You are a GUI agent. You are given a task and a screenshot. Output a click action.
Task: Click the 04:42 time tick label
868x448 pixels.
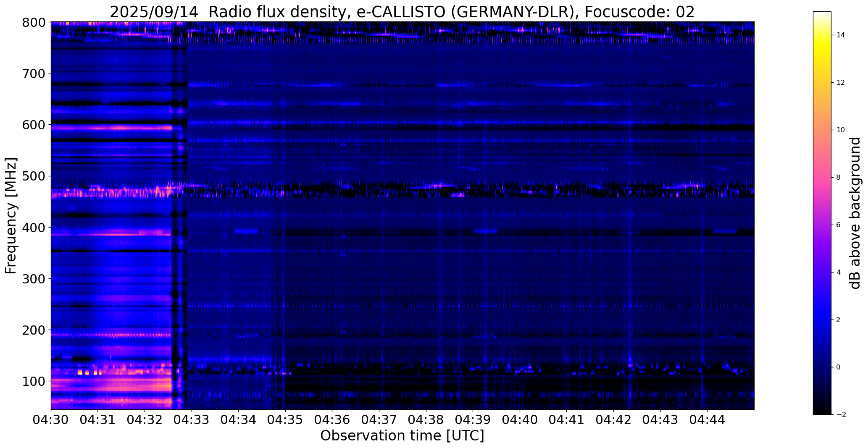(614, 420)
